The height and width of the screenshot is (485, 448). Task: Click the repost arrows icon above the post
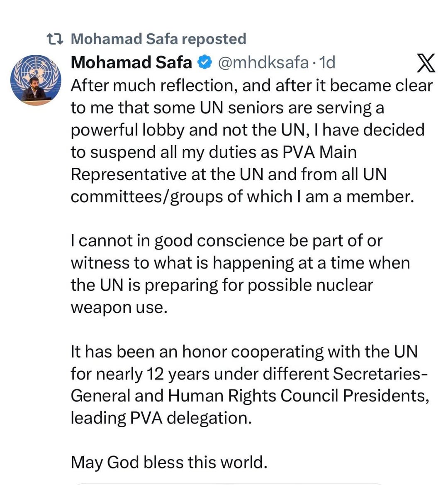pyautogui.click(x=55, y=39)
